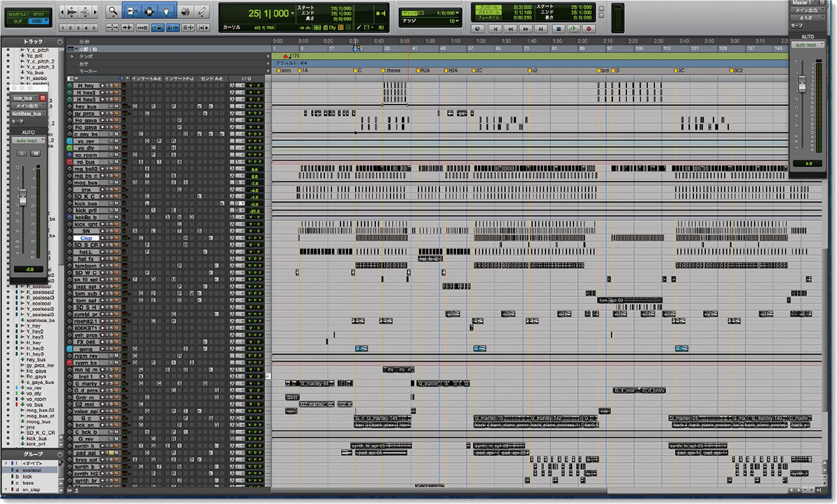This screenshot has width=837, height=504.
Task: Record-enable the H_hey2 track
Action: tap(102, 93)
